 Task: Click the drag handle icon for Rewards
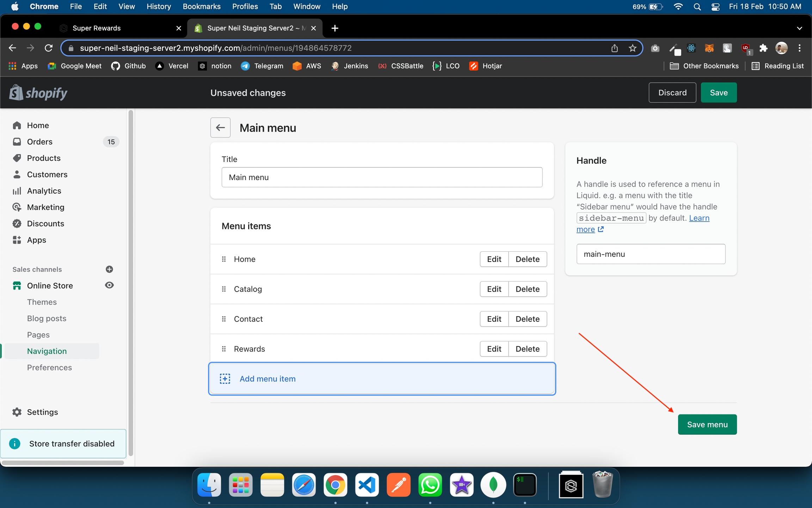coord(224,349)
